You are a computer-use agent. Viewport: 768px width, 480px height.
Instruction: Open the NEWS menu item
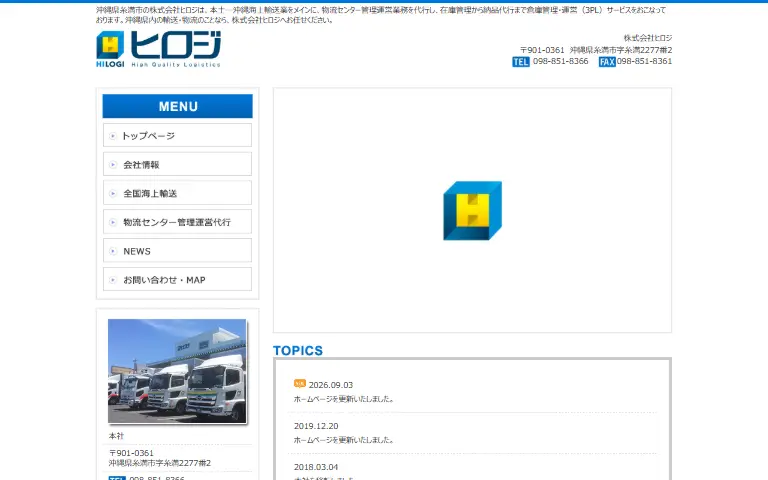coord(177,251)
